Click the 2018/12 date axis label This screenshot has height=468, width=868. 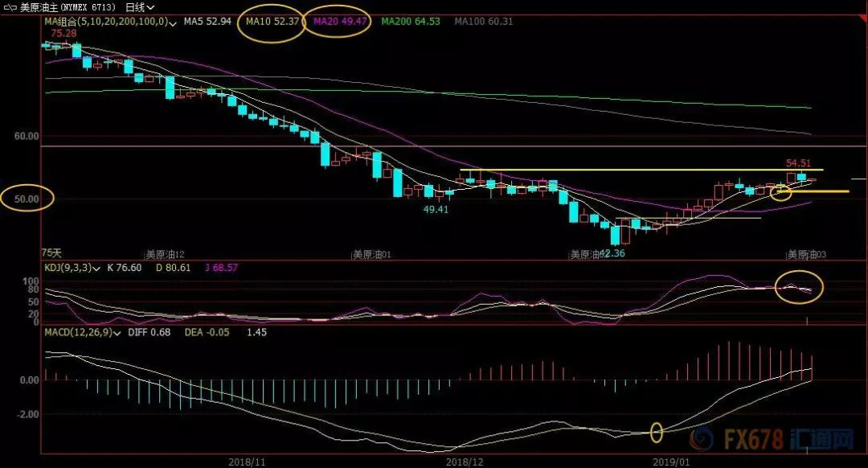(465, 462)
